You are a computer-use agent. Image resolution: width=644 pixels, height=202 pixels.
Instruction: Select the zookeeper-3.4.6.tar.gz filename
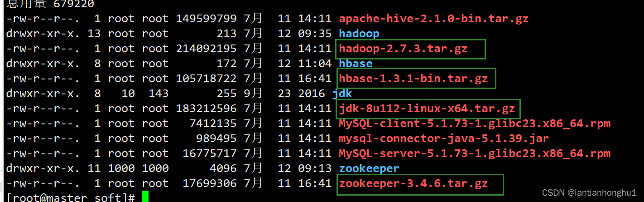pyautogui.click(x=413, y=183)
